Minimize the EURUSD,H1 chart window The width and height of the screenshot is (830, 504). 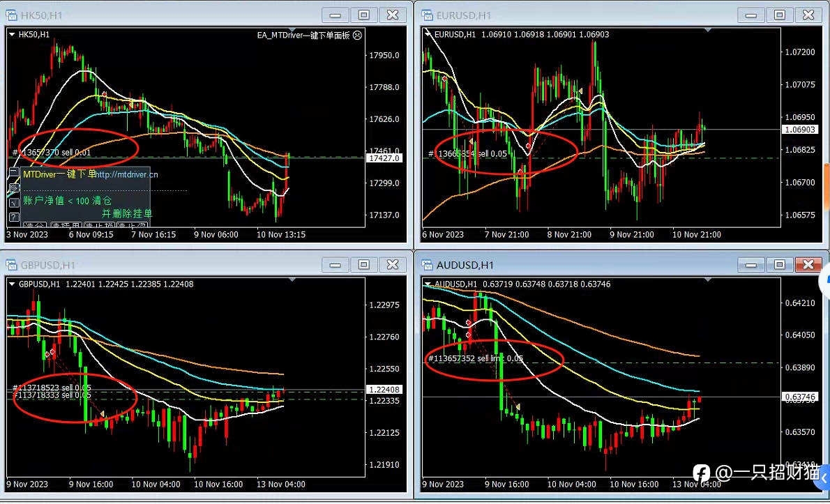click(x=751, y=15)
